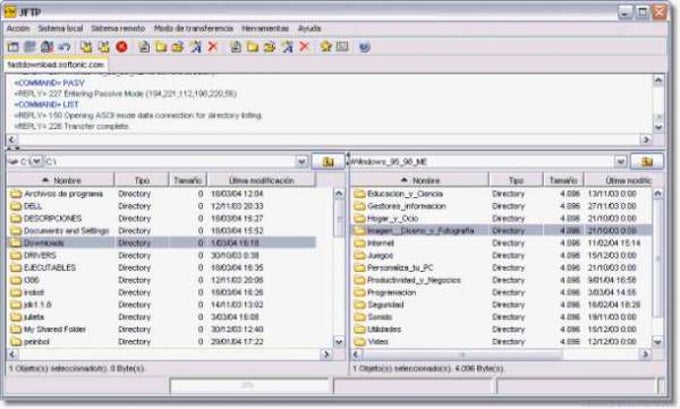The height and width of the screenshot is (409, 680).
Task: Sort remote files by the Tipo column
Action: 516,180
